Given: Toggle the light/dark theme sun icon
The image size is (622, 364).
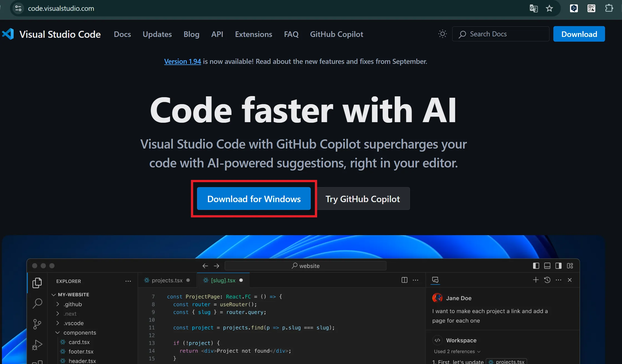Looking at the screenshot, I should point(442,34).
